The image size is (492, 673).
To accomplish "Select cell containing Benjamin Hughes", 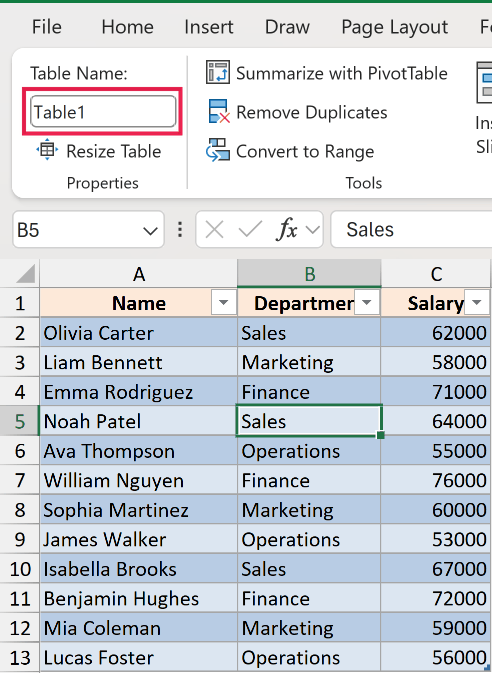I will 138,598.
